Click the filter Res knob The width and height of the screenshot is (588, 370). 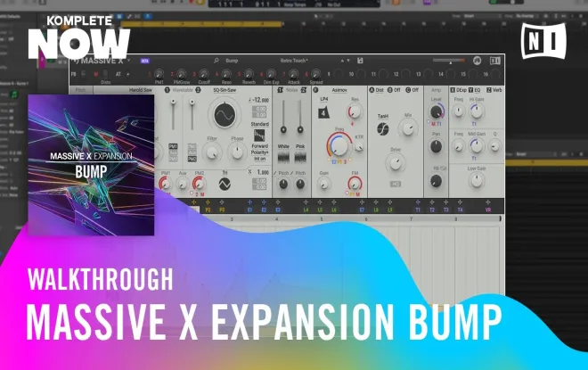[x=355, y=111]
